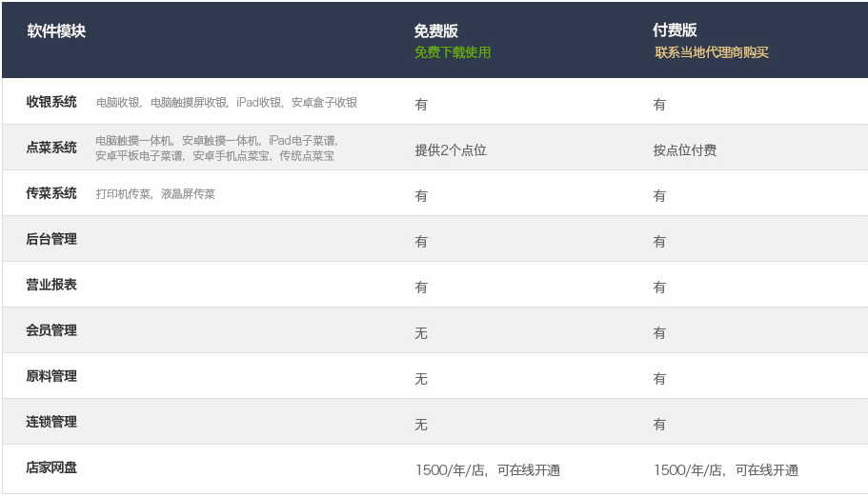Click the 按点位付费 cell
The image size is (868, 497).
pyautogui.click(x=685, y=150)
